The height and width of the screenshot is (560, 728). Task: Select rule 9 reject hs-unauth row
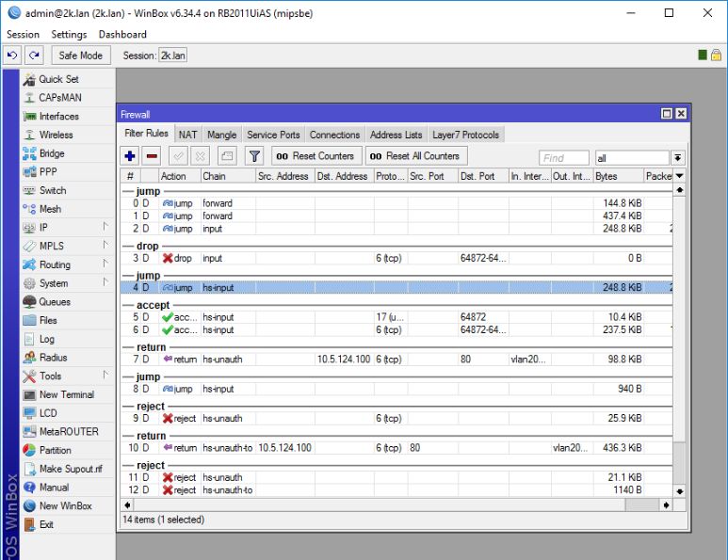pos(396,419)
